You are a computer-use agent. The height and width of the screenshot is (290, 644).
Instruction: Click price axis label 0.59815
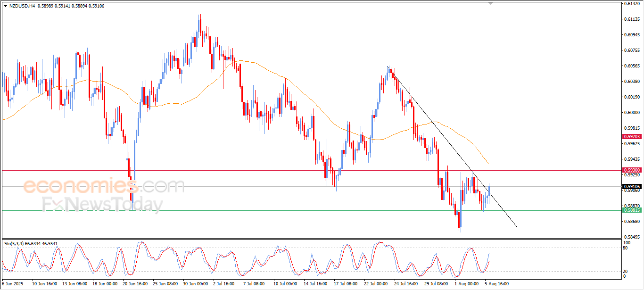pyautogui.click(x=632, y=128)
